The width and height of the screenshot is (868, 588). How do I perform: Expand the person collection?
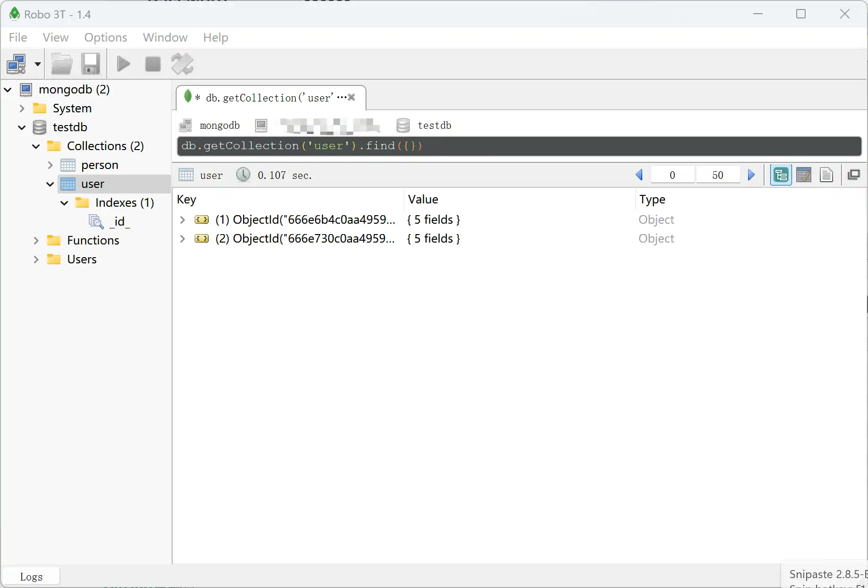pyautogui.click(x=50, y=165)
